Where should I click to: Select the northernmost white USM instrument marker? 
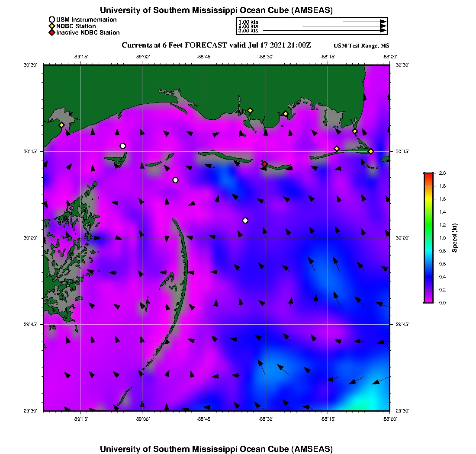tap(123, 146)
